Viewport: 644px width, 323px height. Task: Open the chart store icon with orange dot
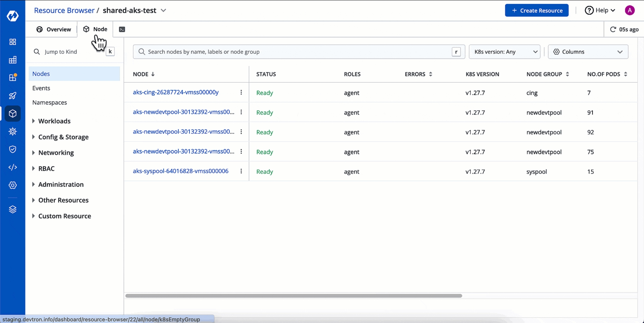tap(12, 78)
